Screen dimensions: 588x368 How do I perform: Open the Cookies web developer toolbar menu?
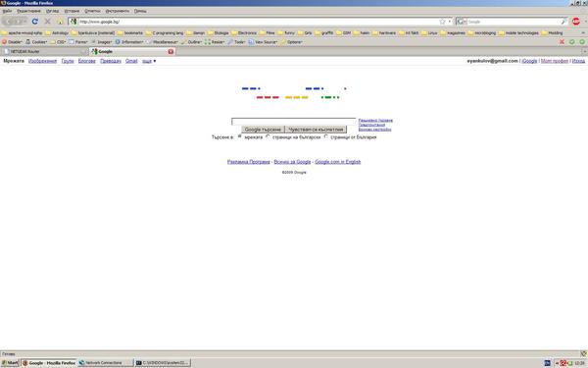(x=36, y=42)
